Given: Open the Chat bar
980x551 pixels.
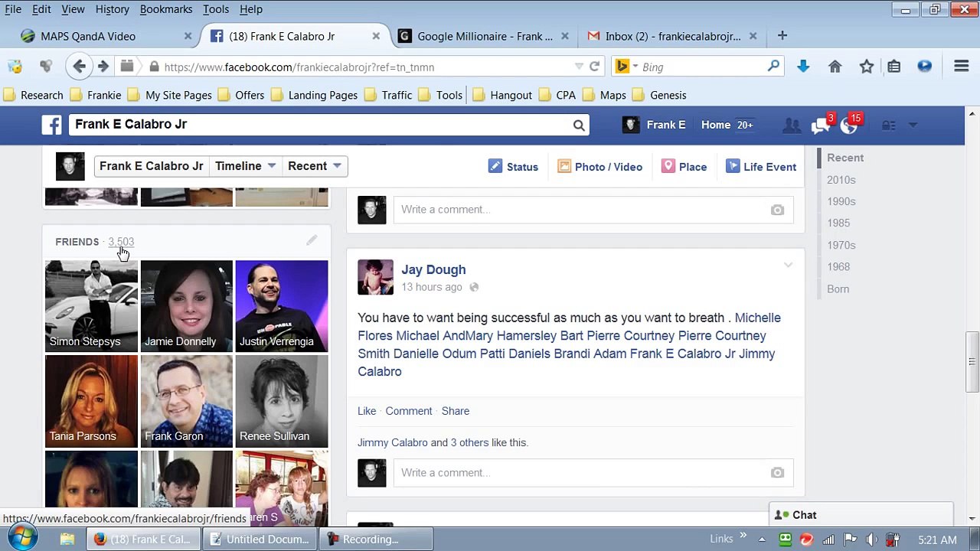Looking at the screenshot, I should [x=861, y=515].
